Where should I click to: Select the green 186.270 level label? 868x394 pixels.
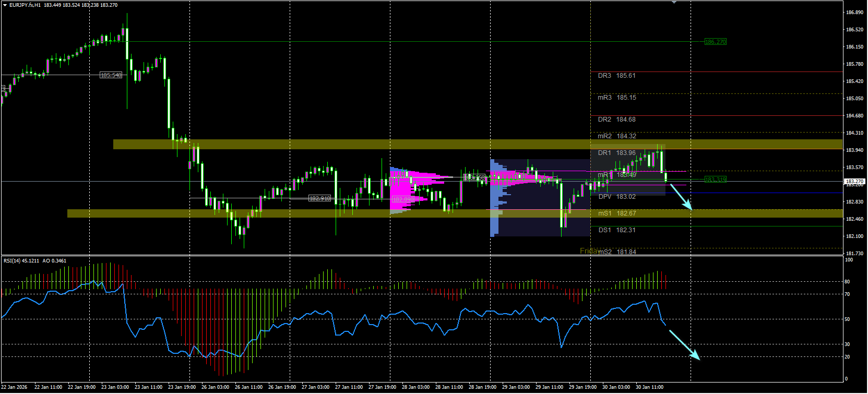[715, 42]
